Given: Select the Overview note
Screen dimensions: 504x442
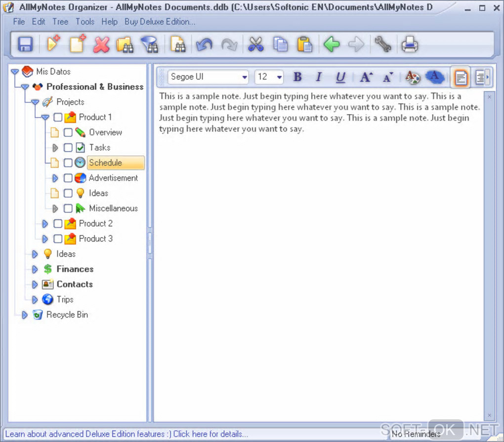Looking at the screenshot, I should click(105, 132).
